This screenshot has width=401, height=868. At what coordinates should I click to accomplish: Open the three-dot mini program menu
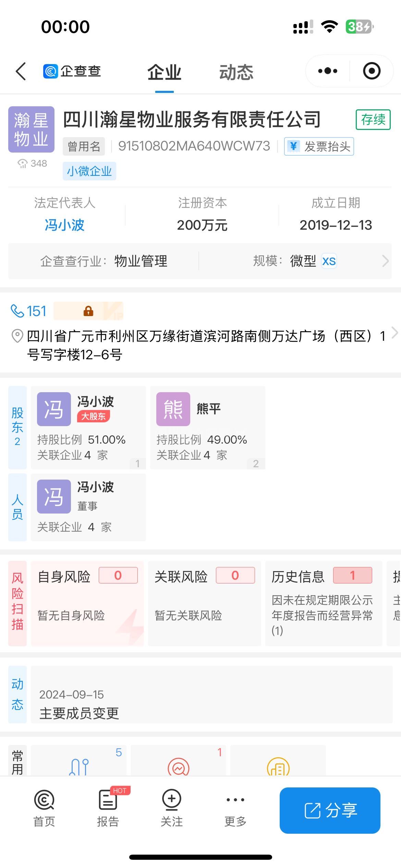pyautogui.click(x=327, y=71)
